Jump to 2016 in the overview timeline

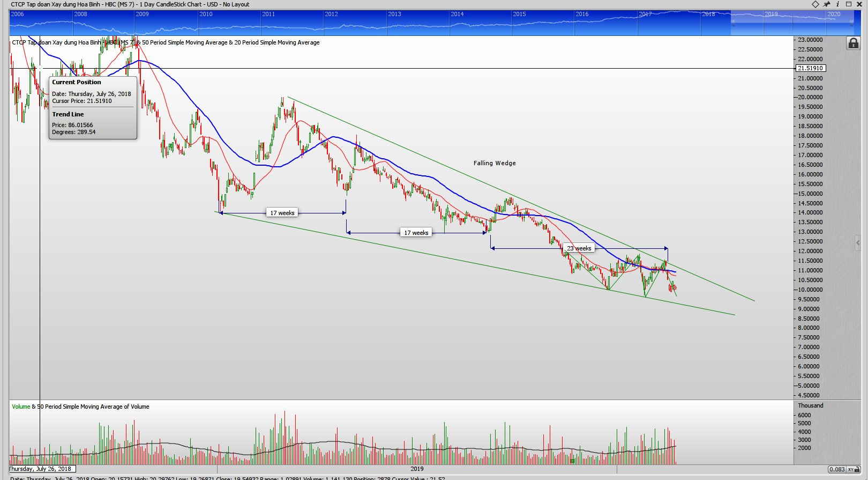(582, 14)
